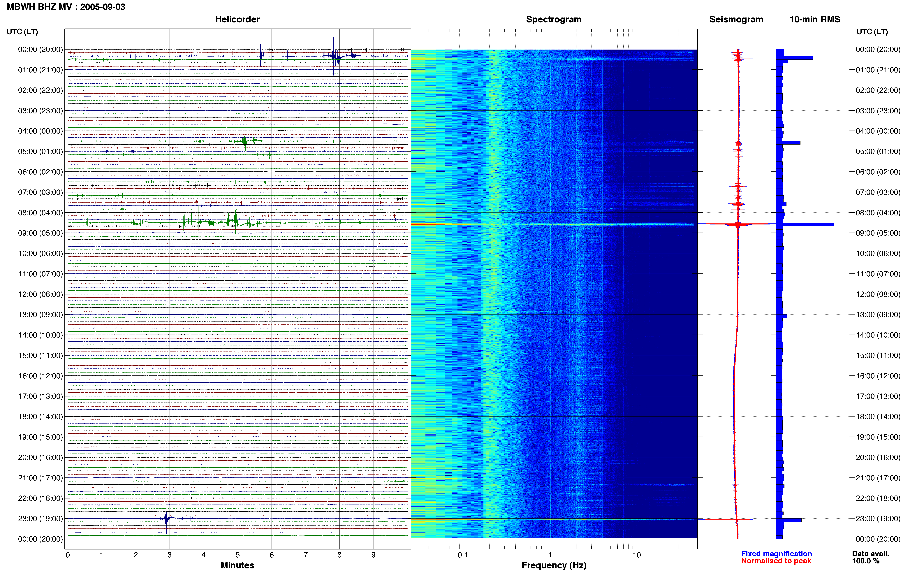Click the title 'MBWH BHZ MV : 2005-09-03'

point(66,7)
